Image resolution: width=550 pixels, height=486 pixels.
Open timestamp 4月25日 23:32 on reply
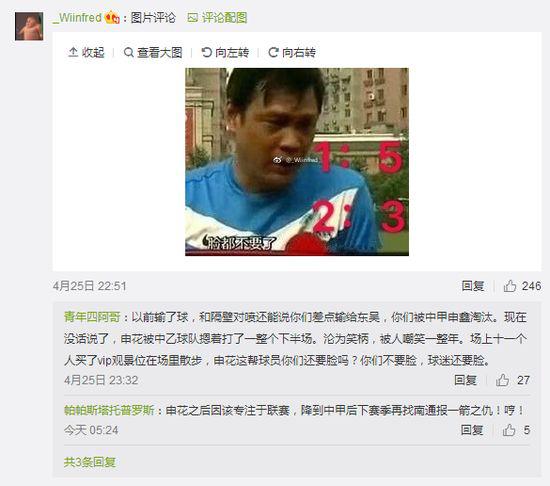101,380
